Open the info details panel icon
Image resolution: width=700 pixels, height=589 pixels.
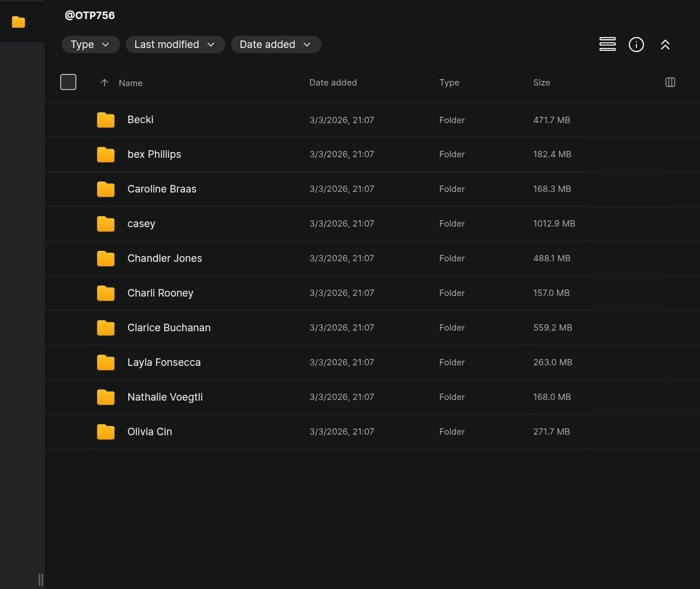click(x=636, y=45)
